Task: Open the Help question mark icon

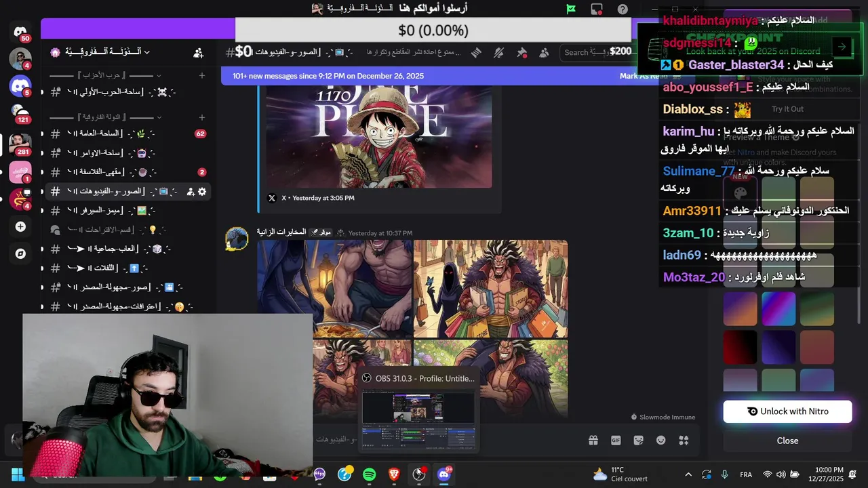Action: point(623,9)
